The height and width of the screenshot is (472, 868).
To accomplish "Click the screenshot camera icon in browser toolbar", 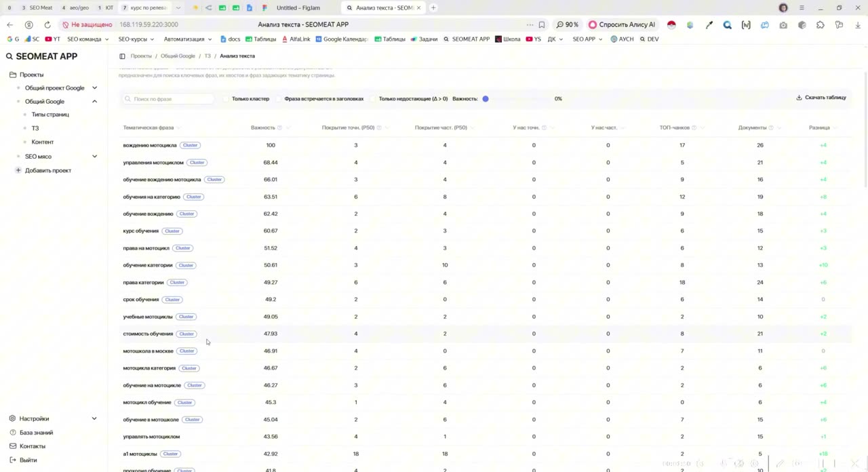I will point(783,24).
